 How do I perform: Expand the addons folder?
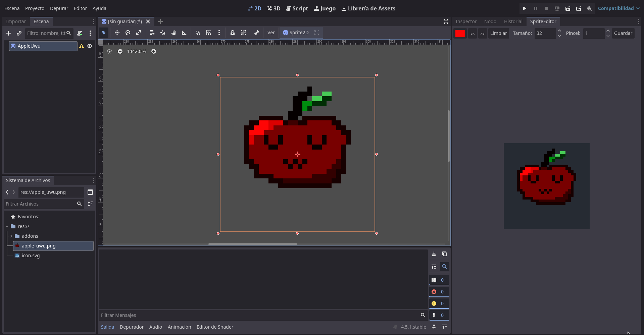click(11, 236)
